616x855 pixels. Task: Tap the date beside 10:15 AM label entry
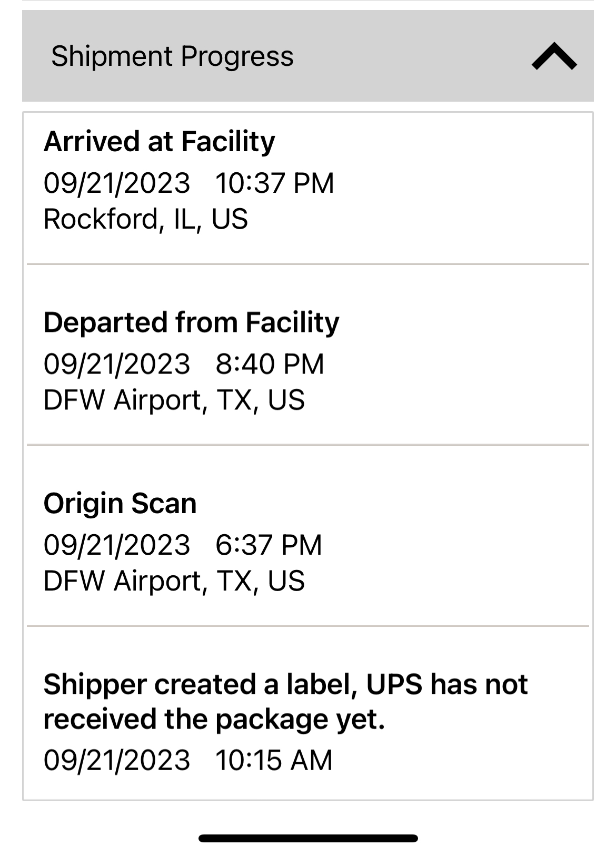tap(116, 760)
